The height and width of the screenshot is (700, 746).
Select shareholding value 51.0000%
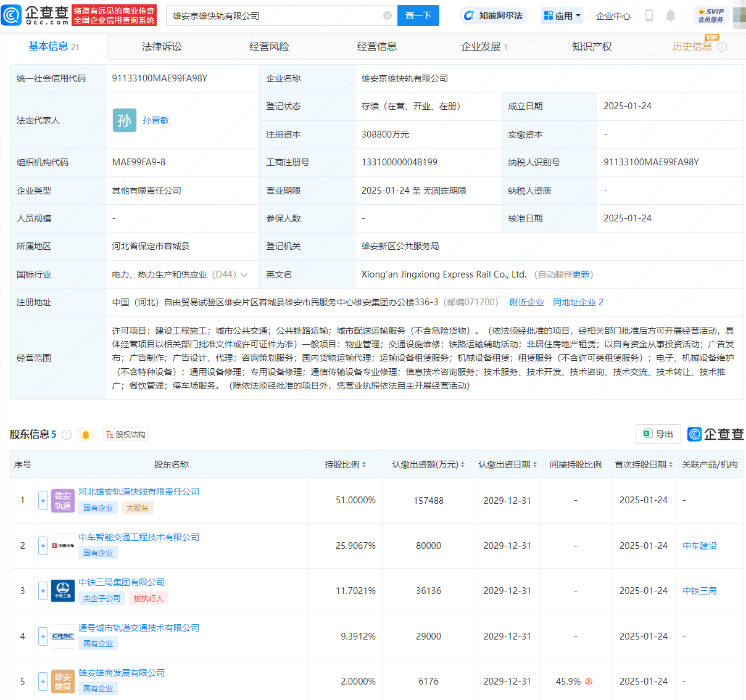point(355,500)
